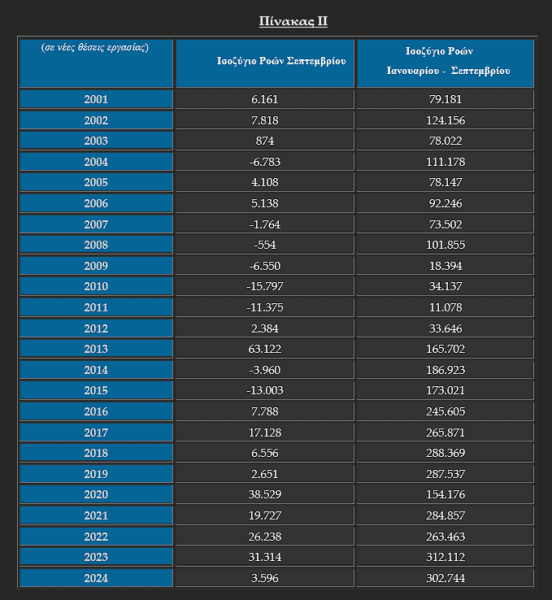The image size is (552, 600).
Task: Click the 38.529 September value
Action: click(265, 494)
